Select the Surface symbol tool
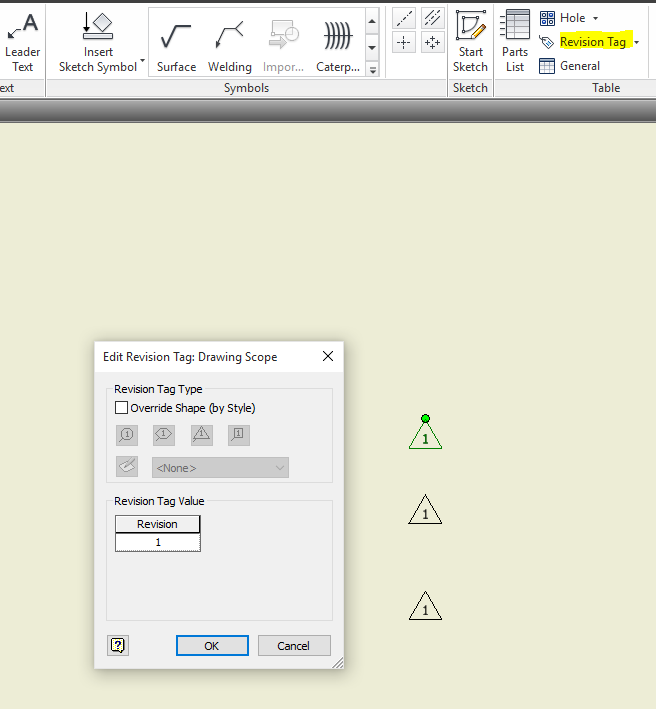Screen dimensions: 656x709 click(176, 48)
